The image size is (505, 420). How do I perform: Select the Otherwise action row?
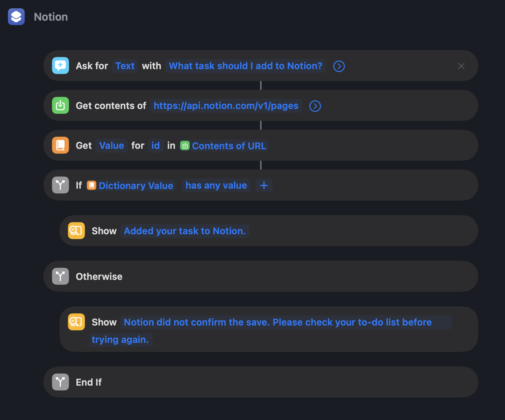click(x=261, y=276)
